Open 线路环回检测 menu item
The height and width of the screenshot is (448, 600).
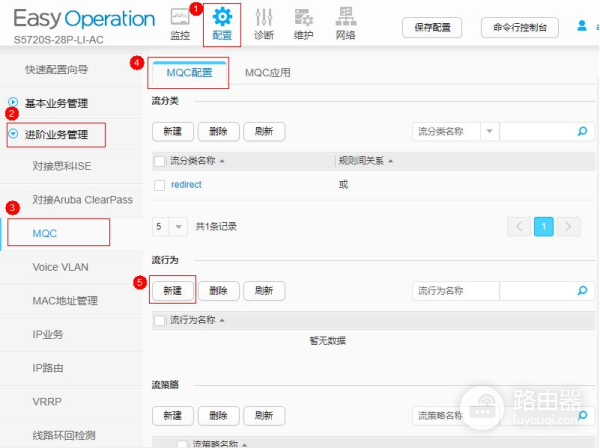[x=64, y=435]
